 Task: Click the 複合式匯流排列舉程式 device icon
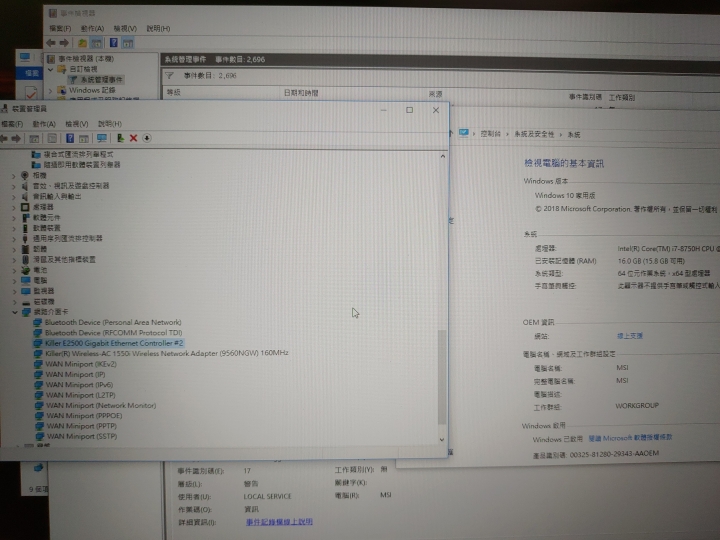35,154
